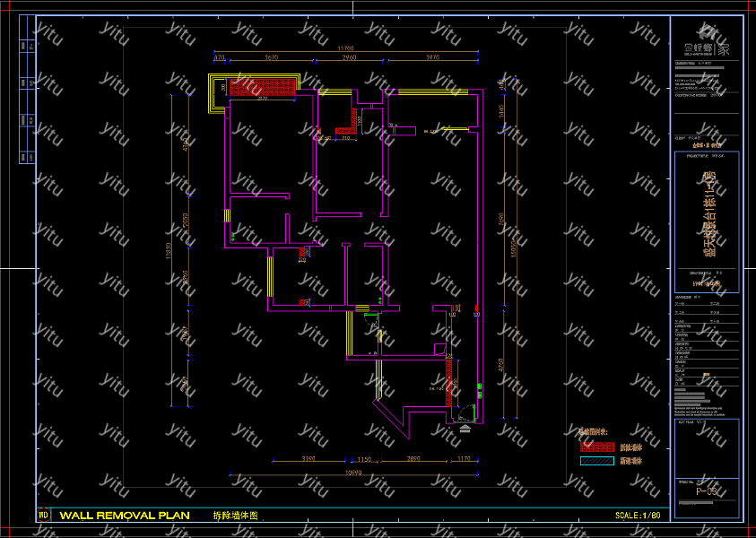Select the vertical orange project title text

click(708, 215)
